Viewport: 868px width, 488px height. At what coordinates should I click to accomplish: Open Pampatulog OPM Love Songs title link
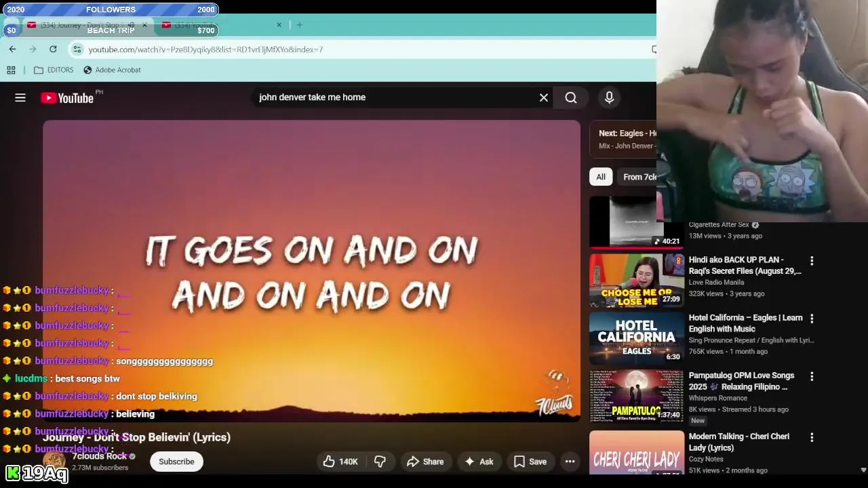[741, 381]
